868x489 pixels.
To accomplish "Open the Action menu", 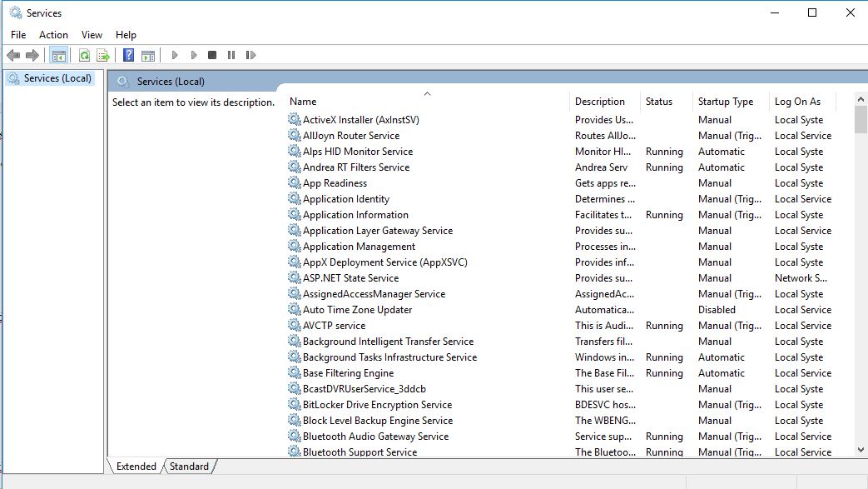I will click(54, 34).
